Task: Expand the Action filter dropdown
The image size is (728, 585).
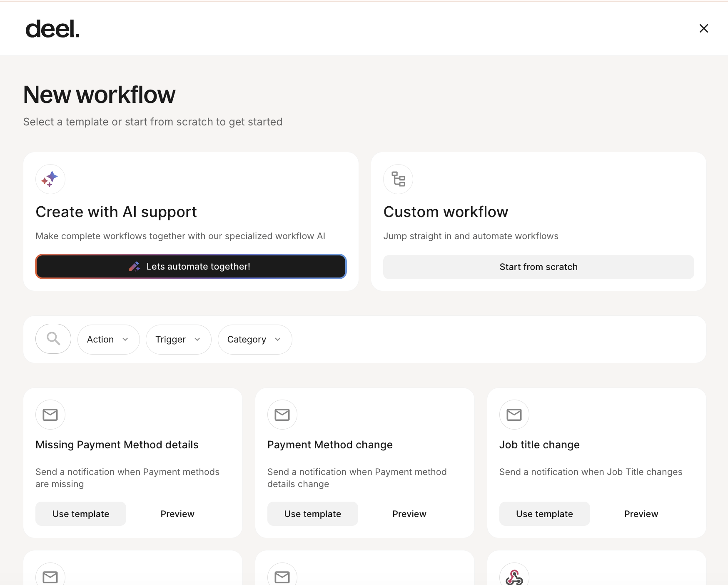Action: tap(108, 340)
